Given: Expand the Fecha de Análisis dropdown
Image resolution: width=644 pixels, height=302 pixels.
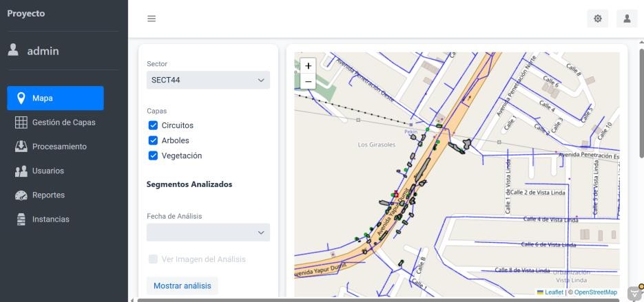Looking at the screenshot, I should tap(208, 233).
